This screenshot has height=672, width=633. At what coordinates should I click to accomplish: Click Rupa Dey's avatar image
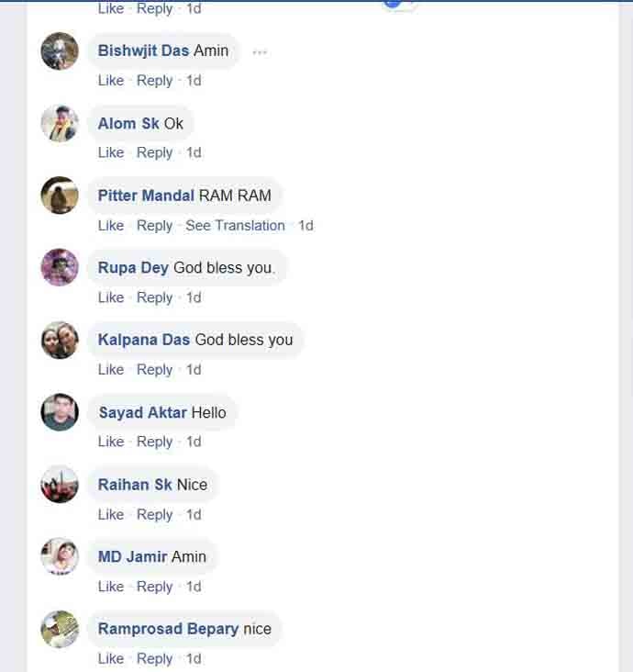[x=60, y=268]
